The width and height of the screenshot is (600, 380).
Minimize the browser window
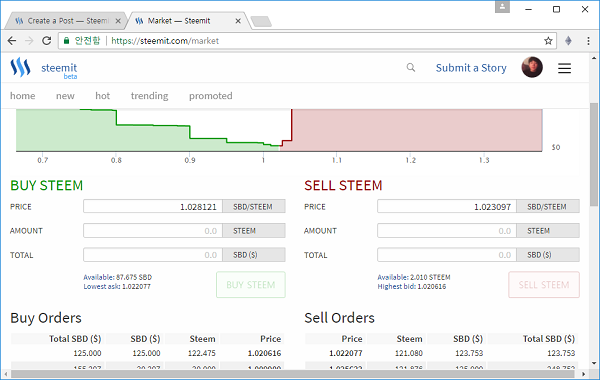[x=528, y=9]
